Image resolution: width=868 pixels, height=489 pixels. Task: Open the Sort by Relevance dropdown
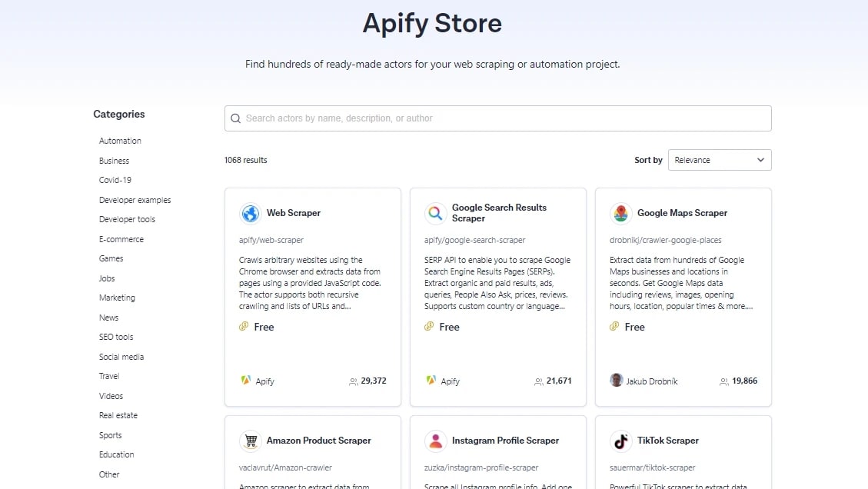(x=720, y=160)
